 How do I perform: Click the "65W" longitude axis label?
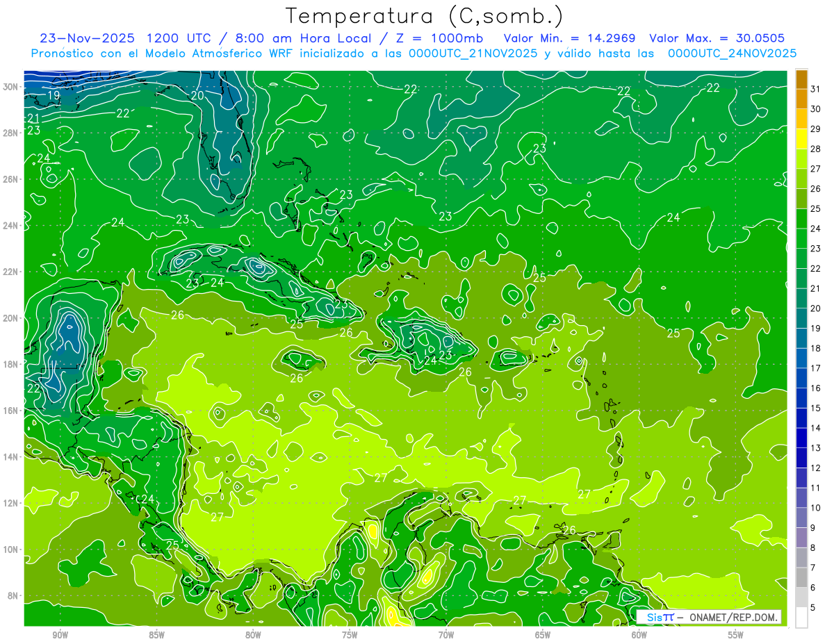click(x=543, y=635)
